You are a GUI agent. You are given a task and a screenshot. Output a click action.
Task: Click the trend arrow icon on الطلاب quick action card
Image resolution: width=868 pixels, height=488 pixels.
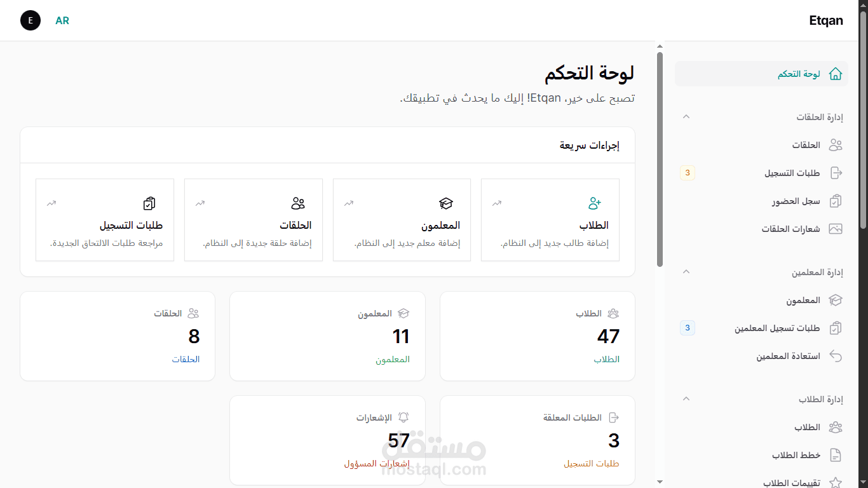click(x=497, y=203)
